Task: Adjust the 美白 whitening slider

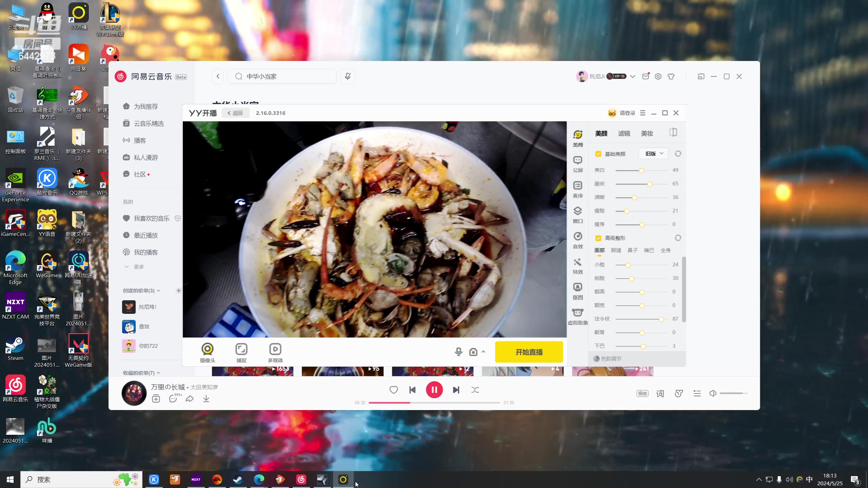Action: coord(641,170)
